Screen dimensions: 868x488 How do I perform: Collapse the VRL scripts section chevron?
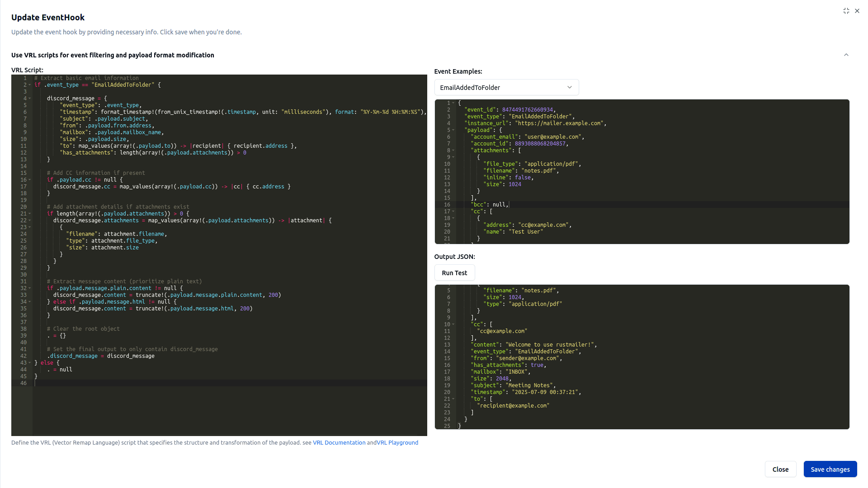point(846,55)
